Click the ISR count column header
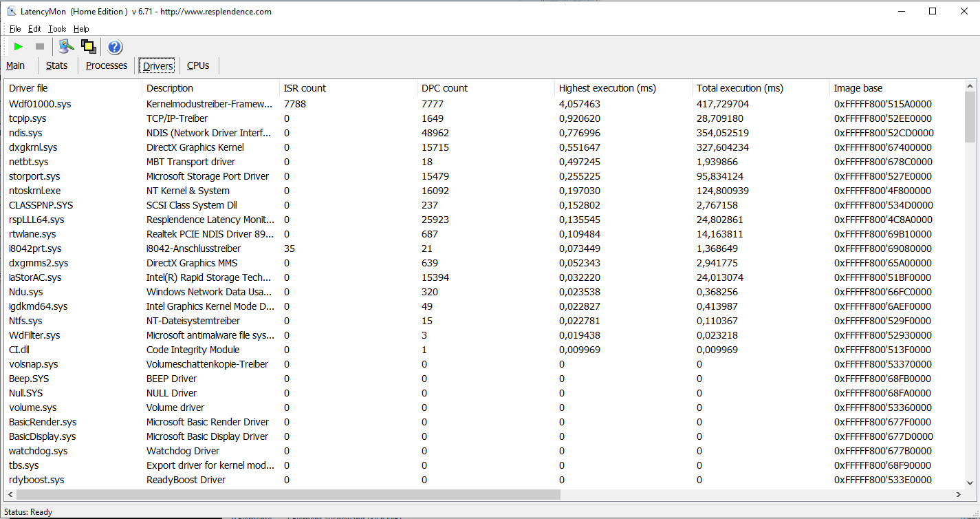 tap(305, 88)
